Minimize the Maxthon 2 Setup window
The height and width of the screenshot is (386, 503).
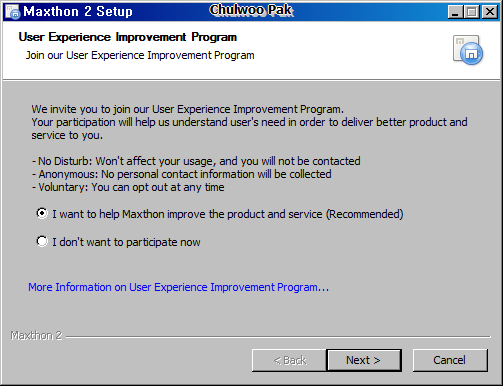click(455, 12)
